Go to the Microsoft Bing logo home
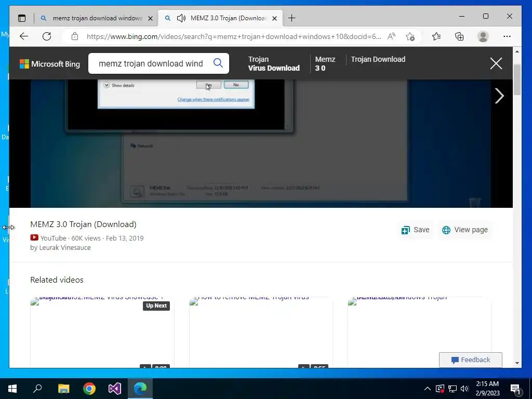532x399 pixels. [x=50, y=64]
